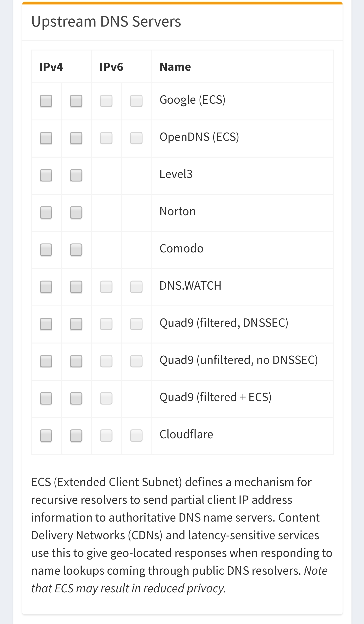Select first IPv4 checkbox for Level3
The image size is (364, 624).
click(46, 175)
